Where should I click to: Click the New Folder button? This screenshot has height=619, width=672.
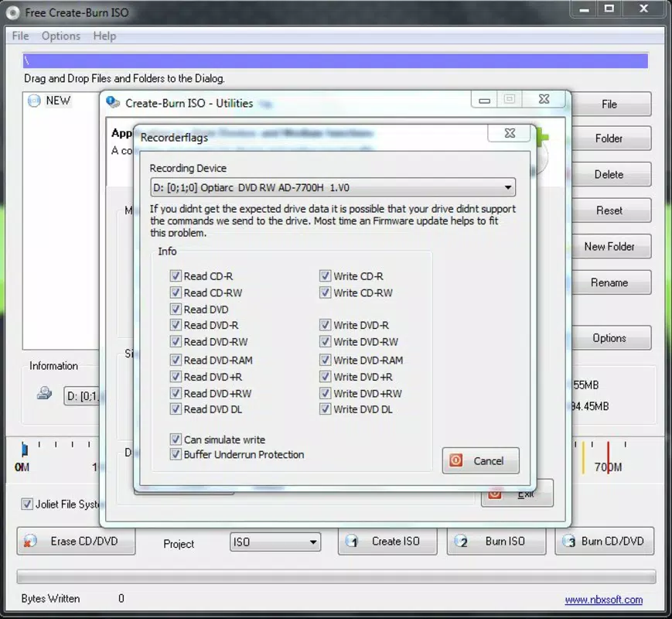[611, 246]
